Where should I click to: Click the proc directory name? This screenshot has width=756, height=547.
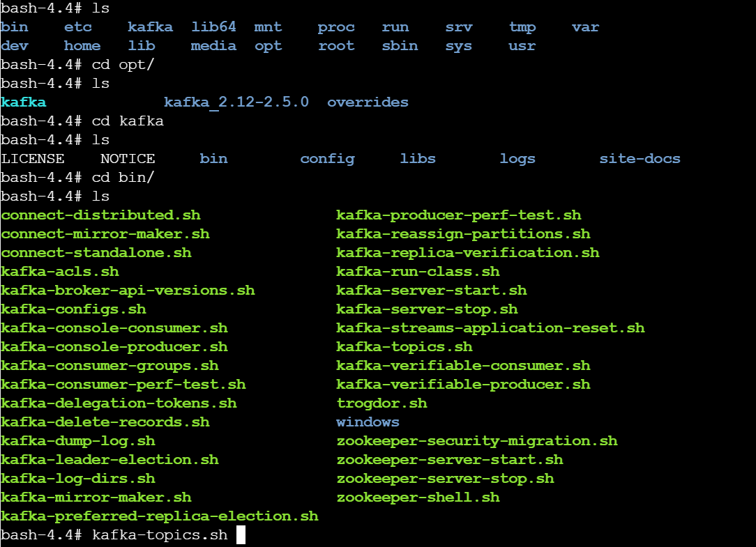click(x=336, y=27)
